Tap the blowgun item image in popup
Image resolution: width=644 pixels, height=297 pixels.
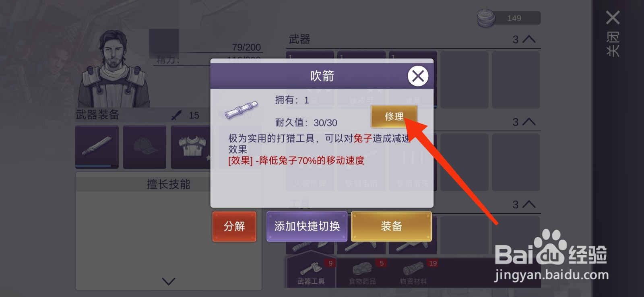click(x=241, y=110)
